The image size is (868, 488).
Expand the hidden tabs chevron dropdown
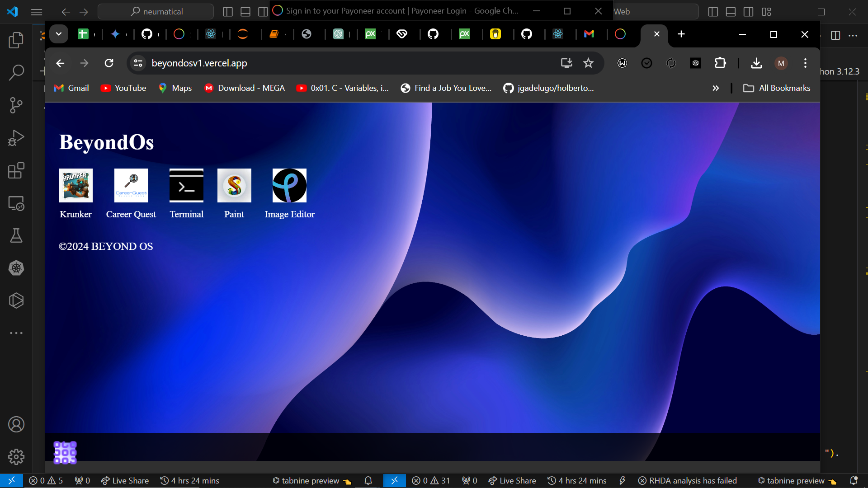[x=58, y=34]
